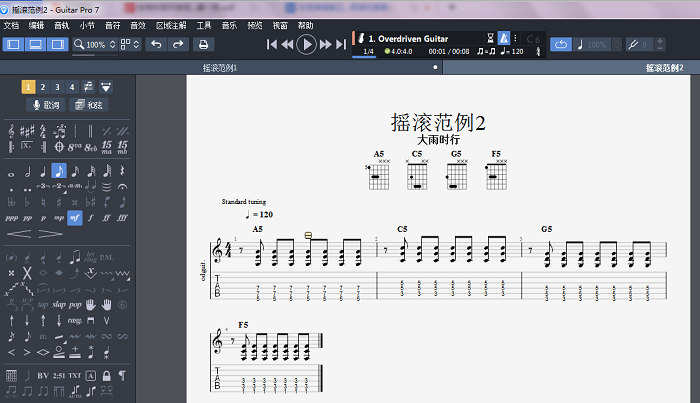Screen dimensions: 700x403
Task: Apply forte (f) dynamic
Action: (x=91, y=218)
